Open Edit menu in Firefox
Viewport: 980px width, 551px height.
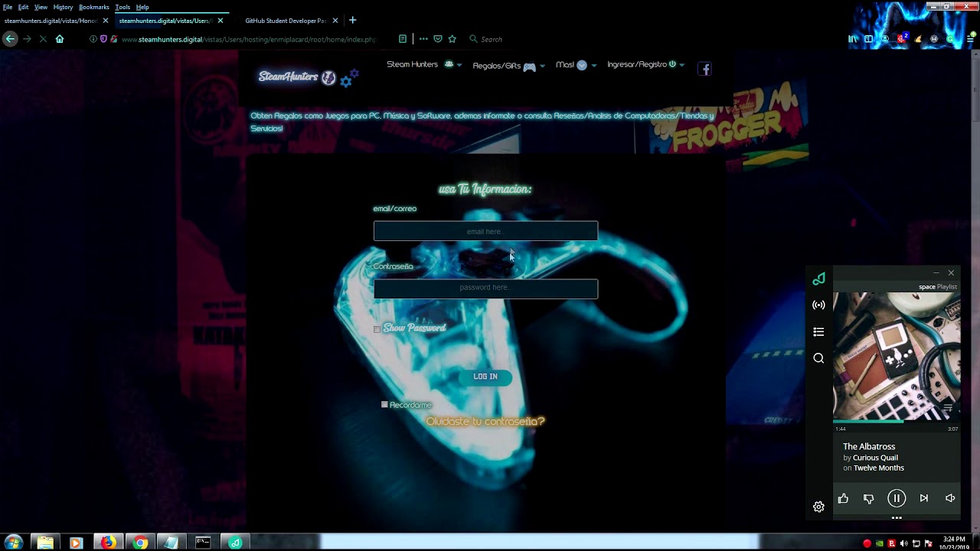pyautogui.click(x=24, y=7)
